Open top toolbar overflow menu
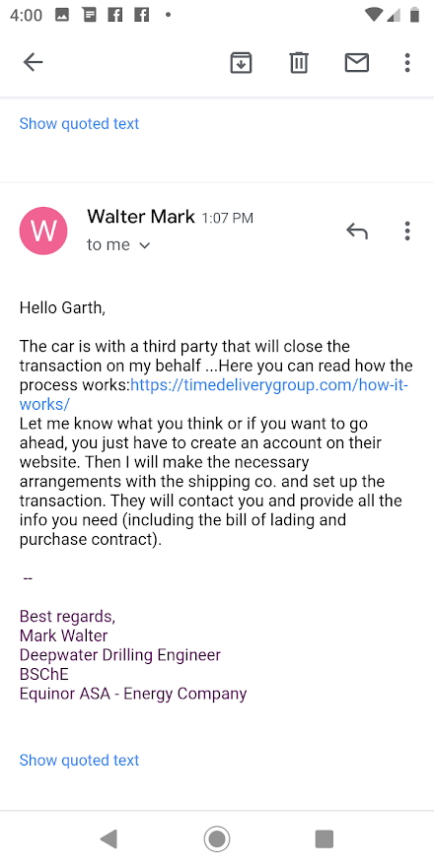Screen dimensions: 434x868 click(x=407, y=62)
